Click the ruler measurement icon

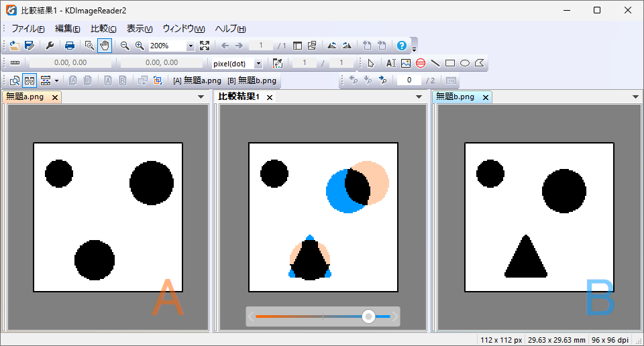coord(15,63)
